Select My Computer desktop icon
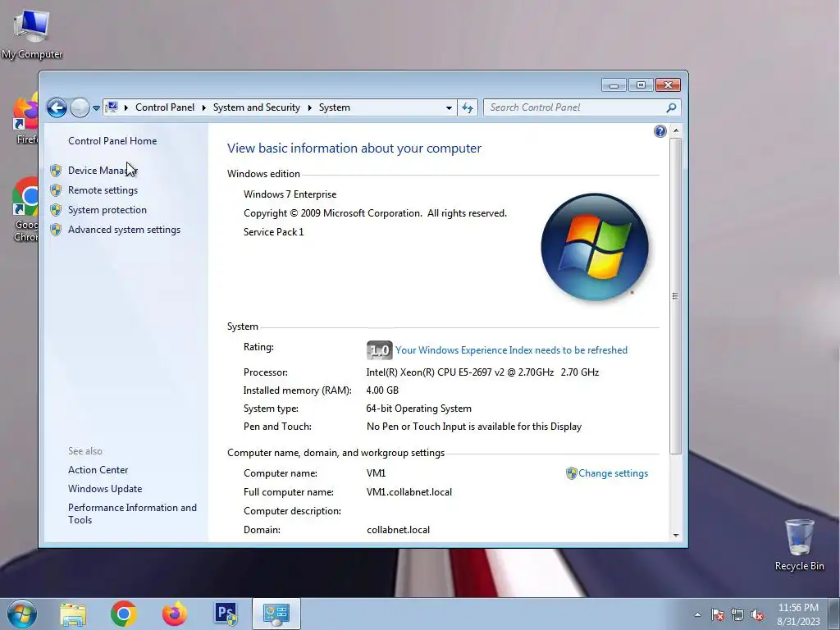 tap(32, 33)
